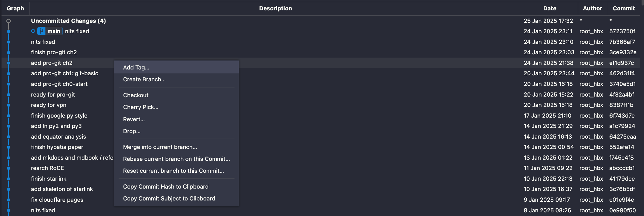Open the Uncommitted Changes (4) row

coord(68,21)
